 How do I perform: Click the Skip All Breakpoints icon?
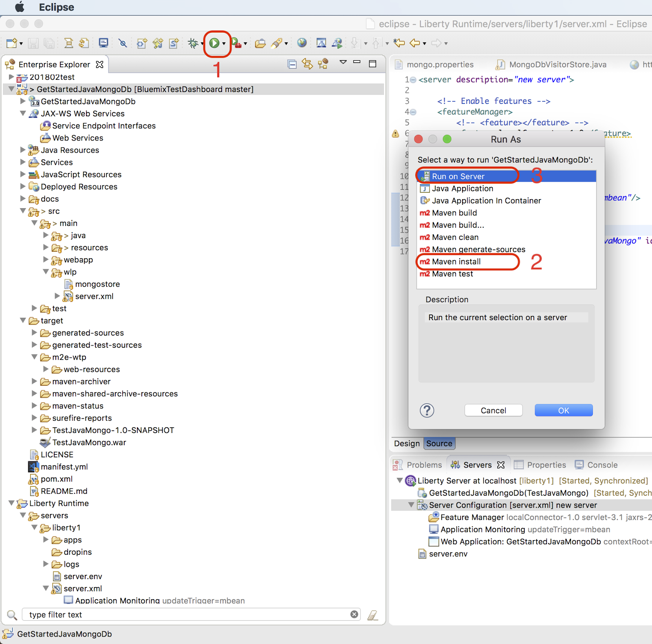tap(123, 43)
